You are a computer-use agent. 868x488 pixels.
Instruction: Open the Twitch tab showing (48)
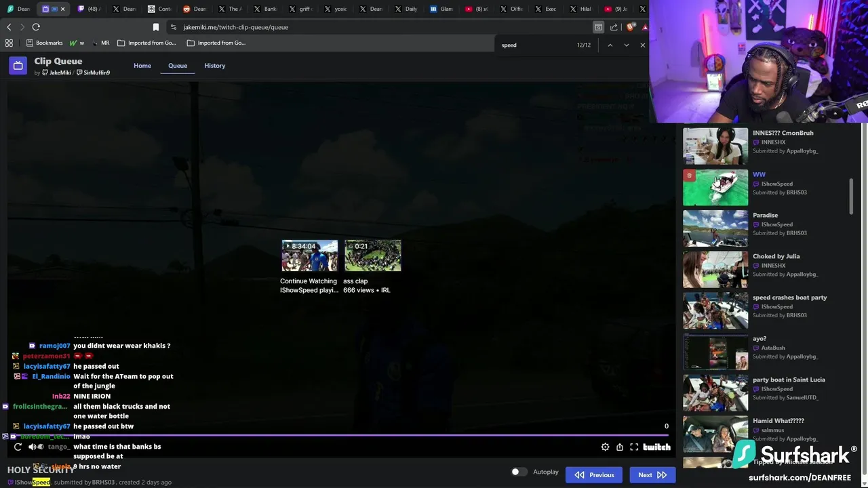click(x=89, y=9)
